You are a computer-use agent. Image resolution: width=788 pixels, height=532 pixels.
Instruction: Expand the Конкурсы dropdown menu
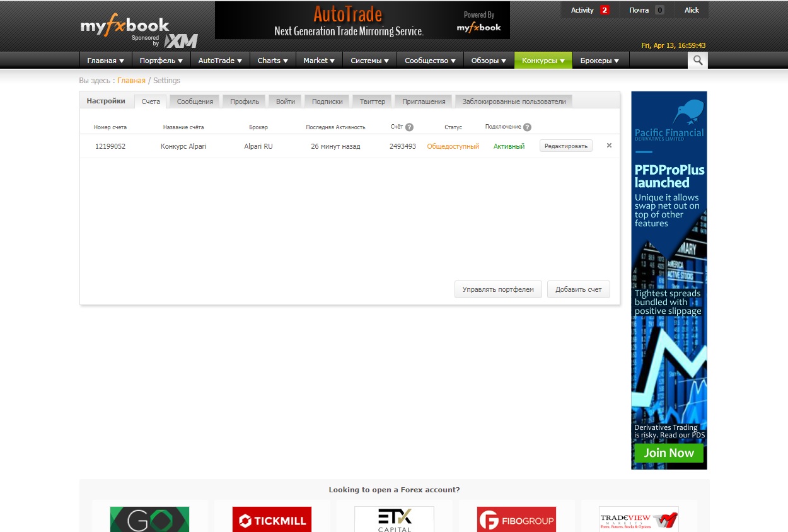pyautogui.click(x=543, y=61)
